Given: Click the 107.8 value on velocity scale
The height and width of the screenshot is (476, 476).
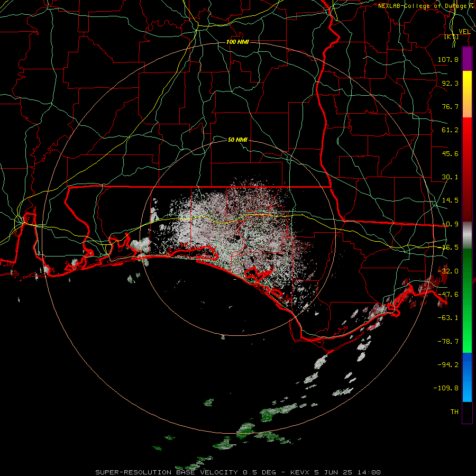Looking at the screenshot, I should 448,59.
